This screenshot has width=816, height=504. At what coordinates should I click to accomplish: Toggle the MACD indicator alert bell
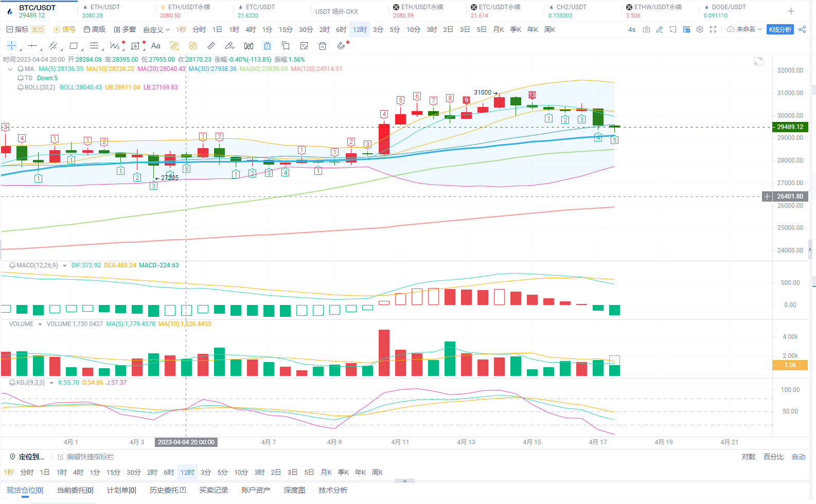point(12,265)
